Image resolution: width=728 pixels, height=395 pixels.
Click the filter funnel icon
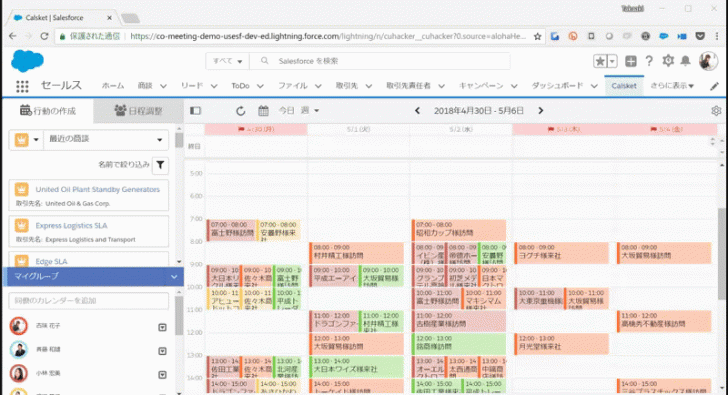click(x=160, y=165)
